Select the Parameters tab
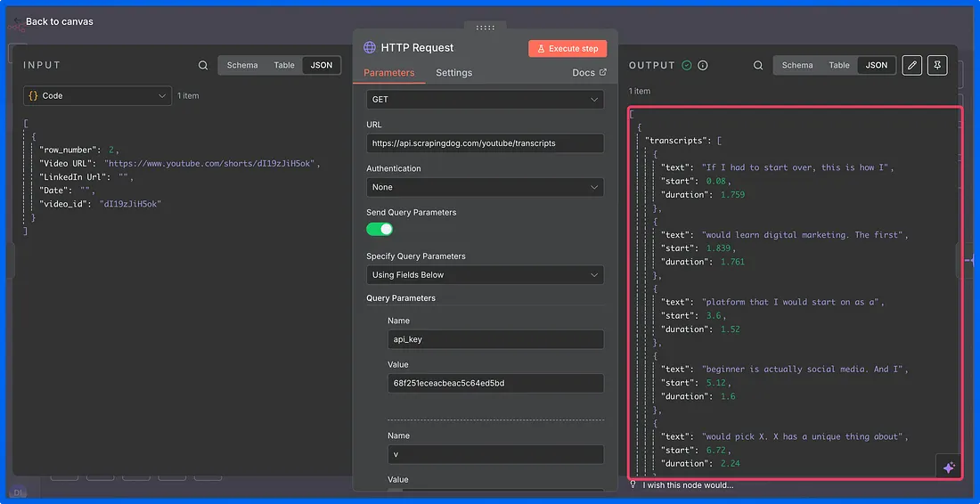Screen dimensions: 980x504 click(389, 73)
